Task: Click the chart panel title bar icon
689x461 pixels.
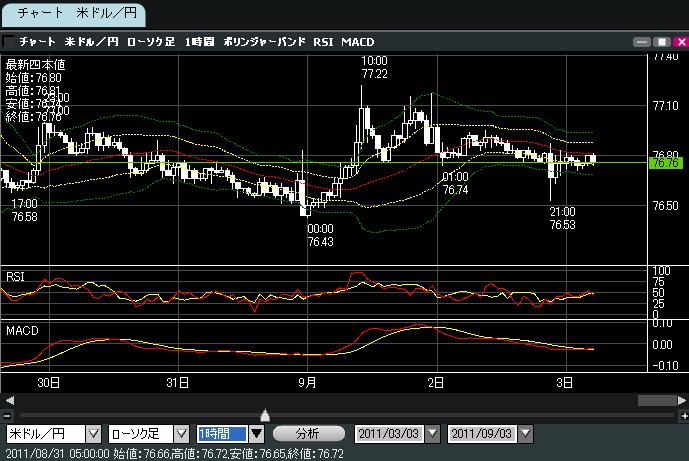Action: [x=9, y=42]
